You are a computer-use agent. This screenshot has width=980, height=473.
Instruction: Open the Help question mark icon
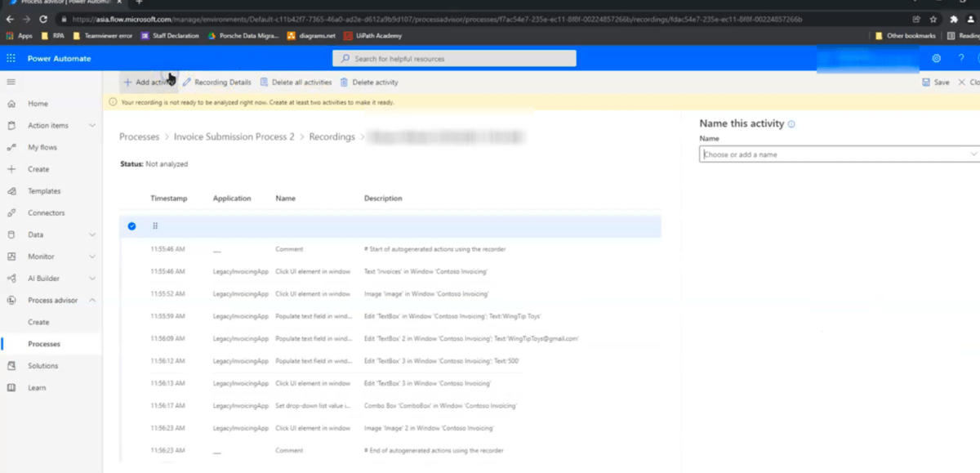[x=961, y=58]
